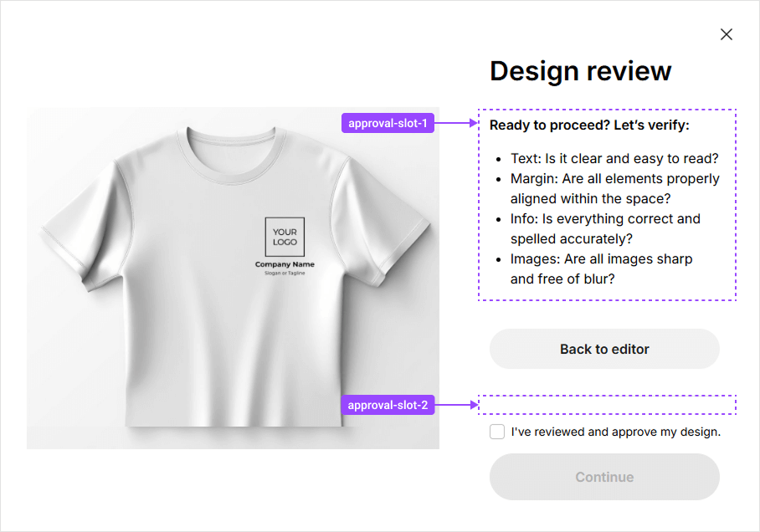Click the 'Design review' title
The width and height of the screenshot is (760, 532).
[x=580, y=71]
